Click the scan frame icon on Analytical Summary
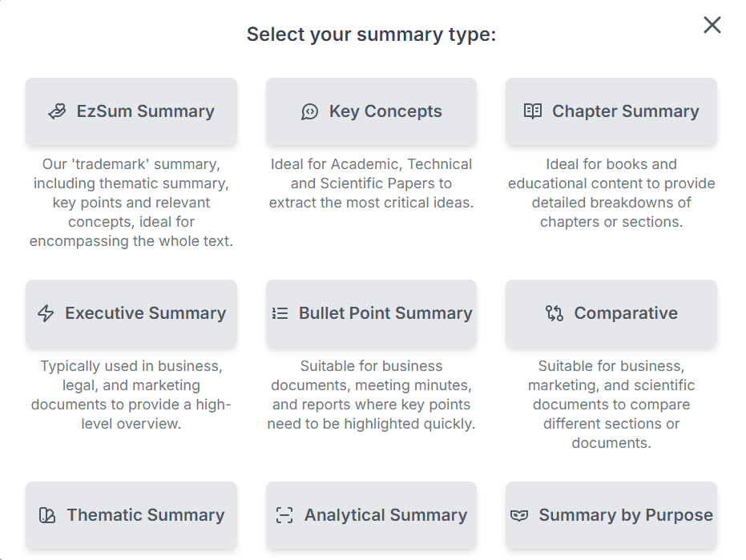The width and height of the screenshot is (746, 560). coord(284,515)
